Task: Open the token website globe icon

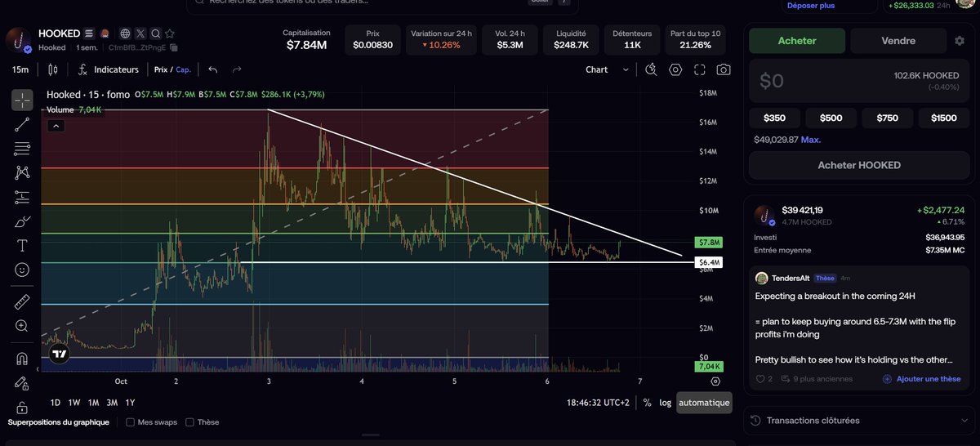Action: (125, 34)
